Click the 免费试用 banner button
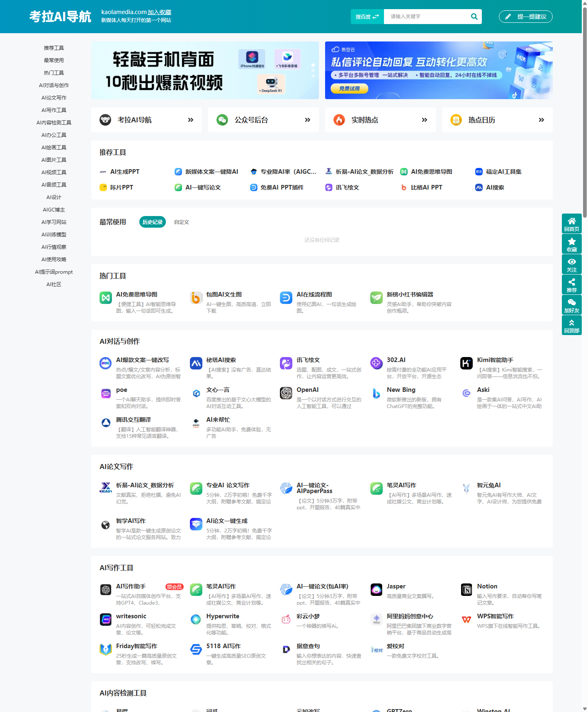 349,88
